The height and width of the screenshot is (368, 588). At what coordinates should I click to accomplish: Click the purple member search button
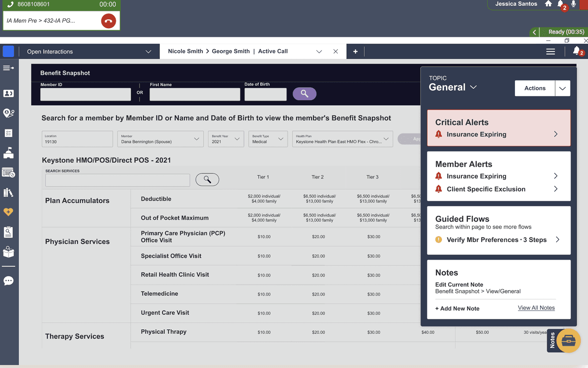(x=304, y=94)
